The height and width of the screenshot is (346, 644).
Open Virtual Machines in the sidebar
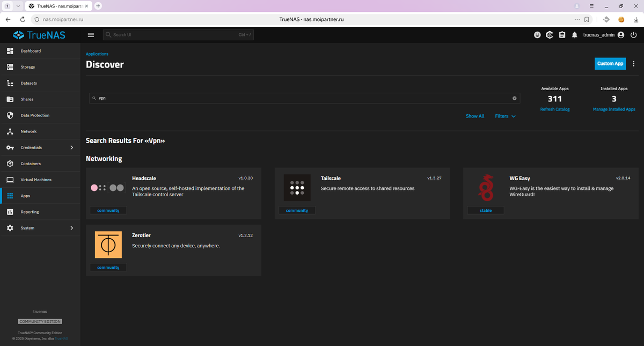[x=40, y=180]
